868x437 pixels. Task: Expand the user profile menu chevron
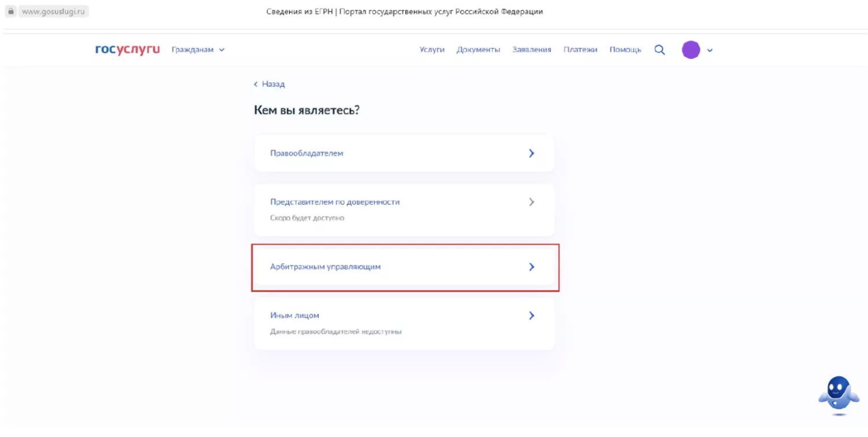[710, 50]
